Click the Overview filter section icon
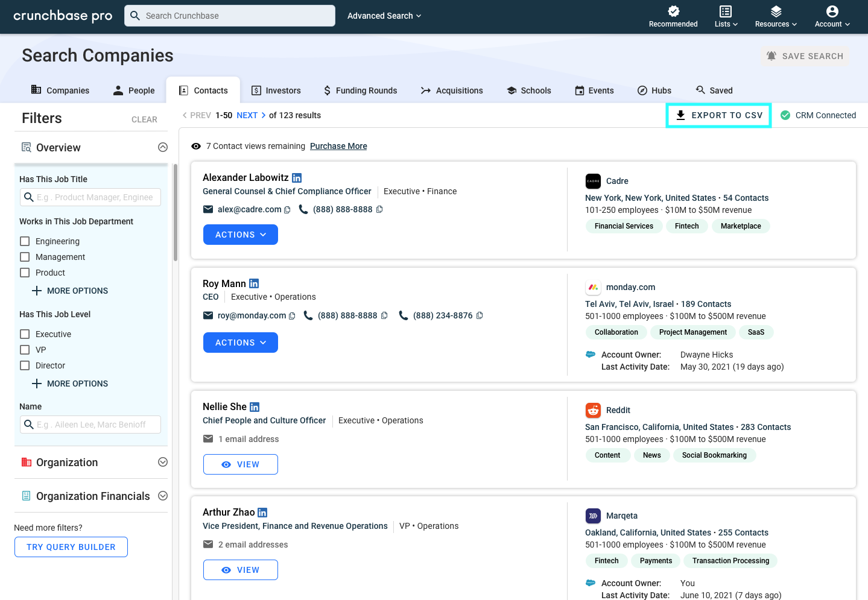Image resolution: width=868 pixels, height=600 pixels. point(27,148)
